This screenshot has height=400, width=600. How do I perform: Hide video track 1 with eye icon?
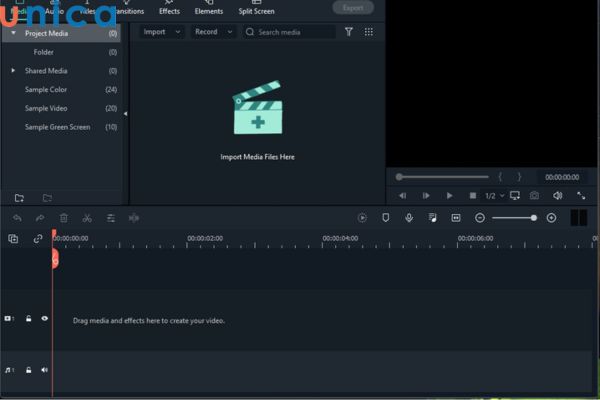tap(44, 318)
